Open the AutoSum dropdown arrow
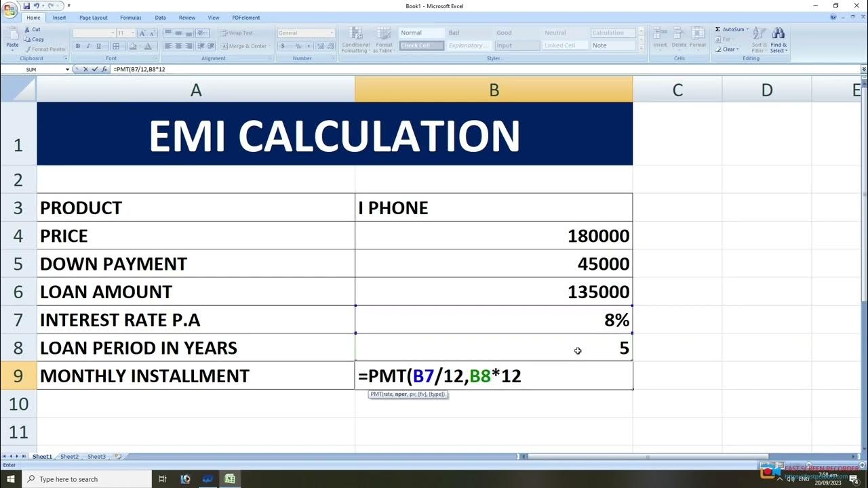This screenshot has width=868, height=488. click(747, 29)
